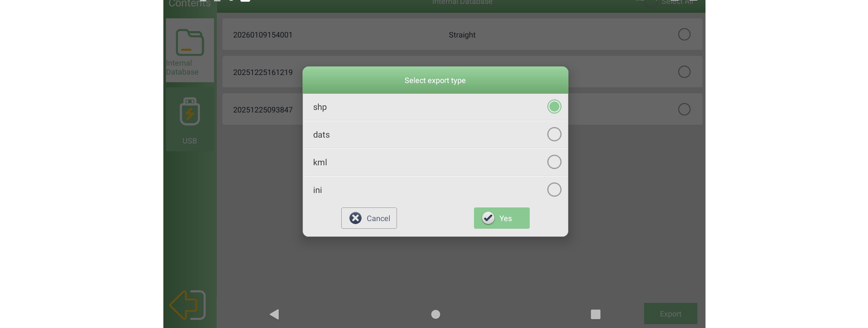Select the shp export type radio button
The width and height of the screenshot is (868, 328).
(x=554, y=107)
